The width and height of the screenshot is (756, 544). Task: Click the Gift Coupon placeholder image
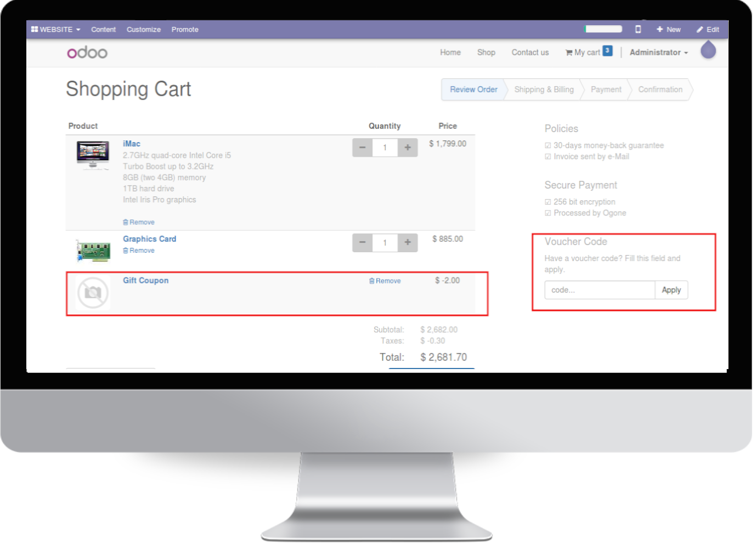point(93,293)
